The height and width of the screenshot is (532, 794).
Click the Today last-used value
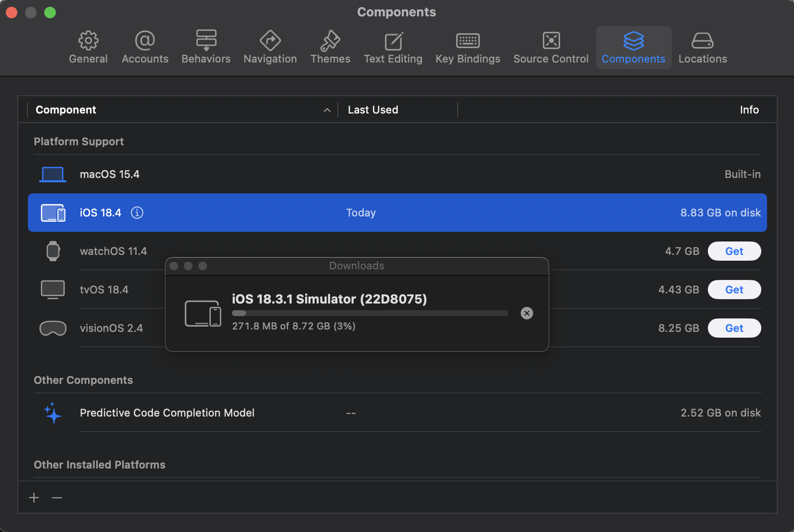[361, 213]
